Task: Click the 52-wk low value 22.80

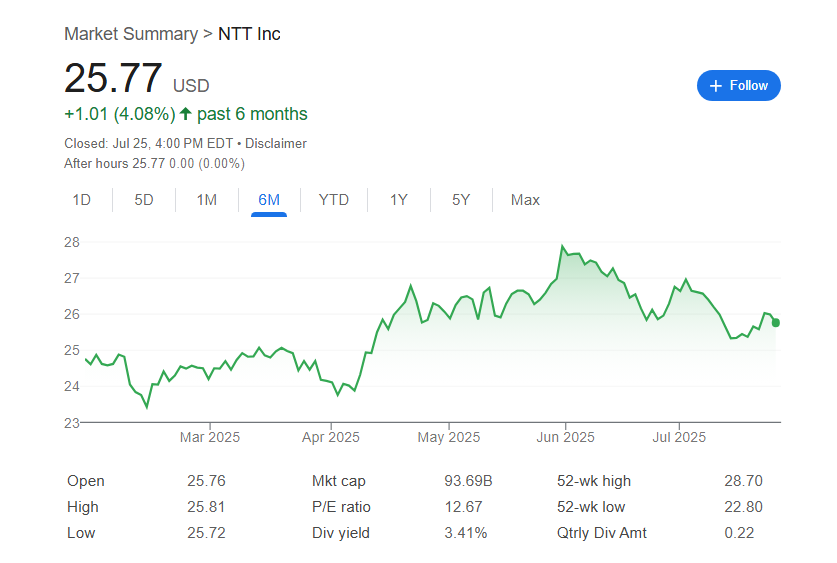Action: pos(743,506)
